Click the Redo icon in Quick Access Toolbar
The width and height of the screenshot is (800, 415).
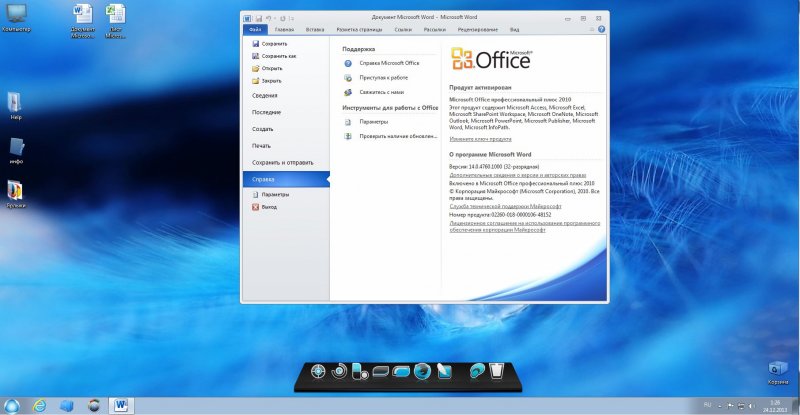283,18
